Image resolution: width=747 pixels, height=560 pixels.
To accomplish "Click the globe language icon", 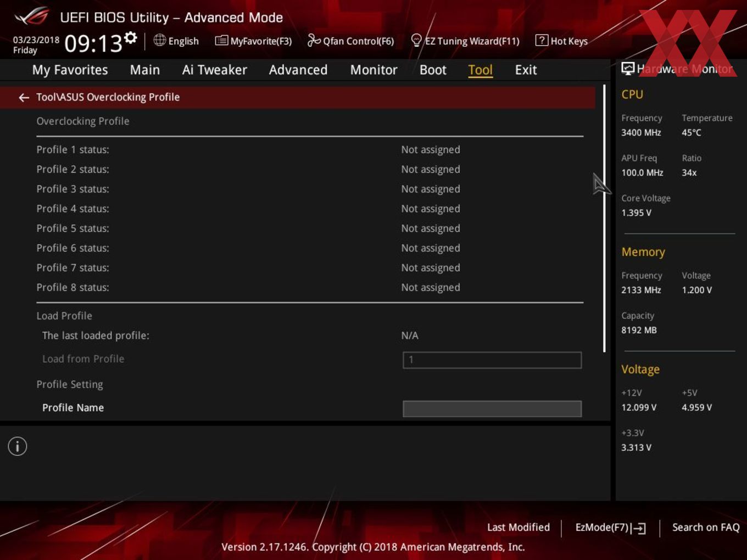I will click(x=159, y=40).
